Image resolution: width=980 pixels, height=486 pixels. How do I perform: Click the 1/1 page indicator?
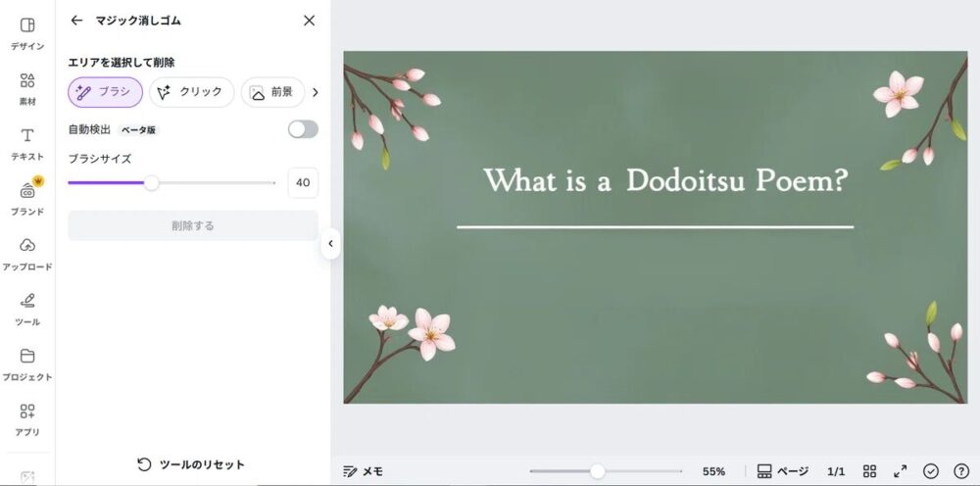click(x=836, y=471)
